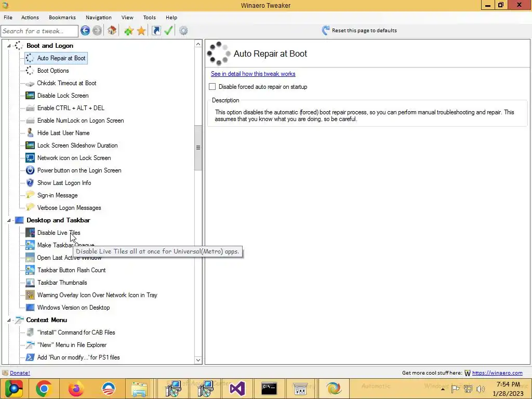
Task: Select Verbose Logon Messages
Action: tap(69, 208)
